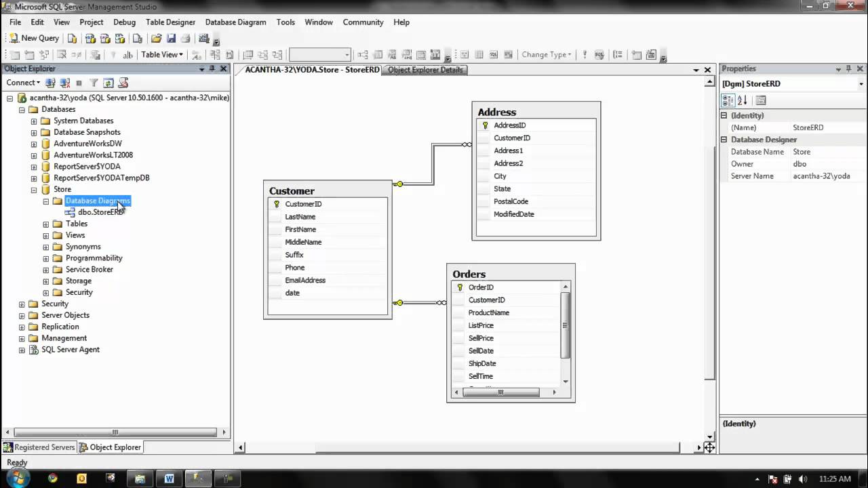Click the Add Table icon in query toolbar
Screen dimensions: 868x488
(636, 54)
